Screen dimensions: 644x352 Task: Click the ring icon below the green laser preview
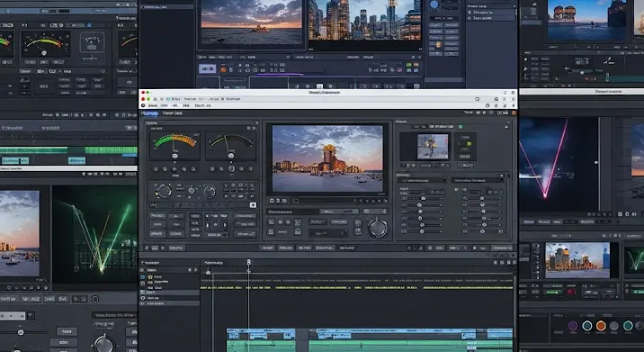click(x=94, y=299)
